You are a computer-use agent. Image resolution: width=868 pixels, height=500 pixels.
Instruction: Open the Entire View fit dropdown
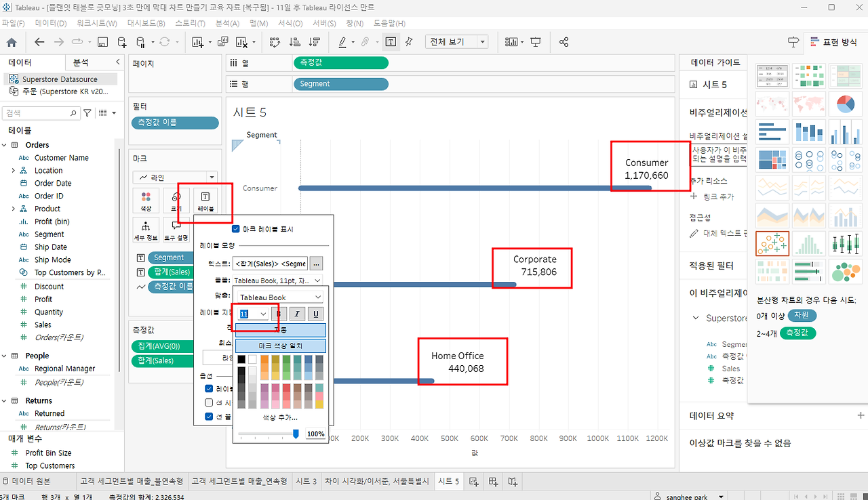(x=457, y=42)
